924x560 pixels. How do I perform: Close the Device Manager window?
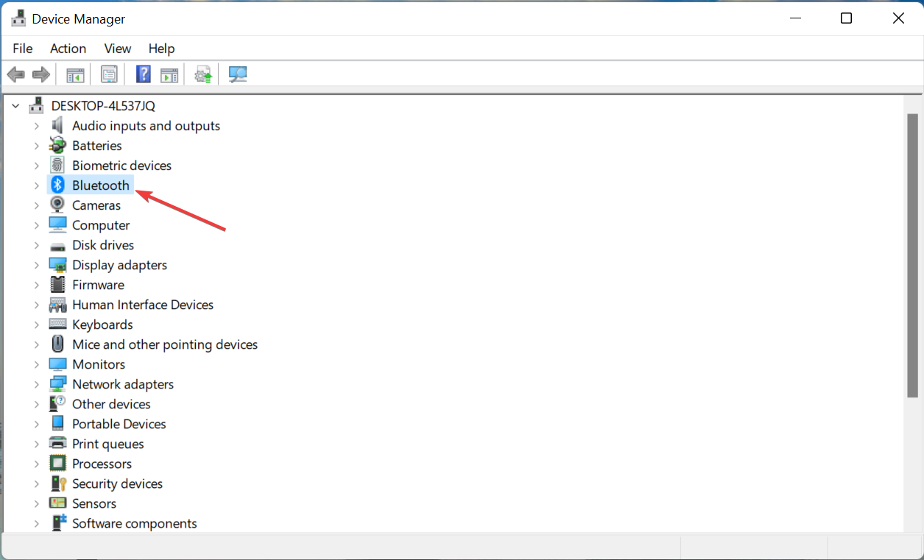point(898,18)
